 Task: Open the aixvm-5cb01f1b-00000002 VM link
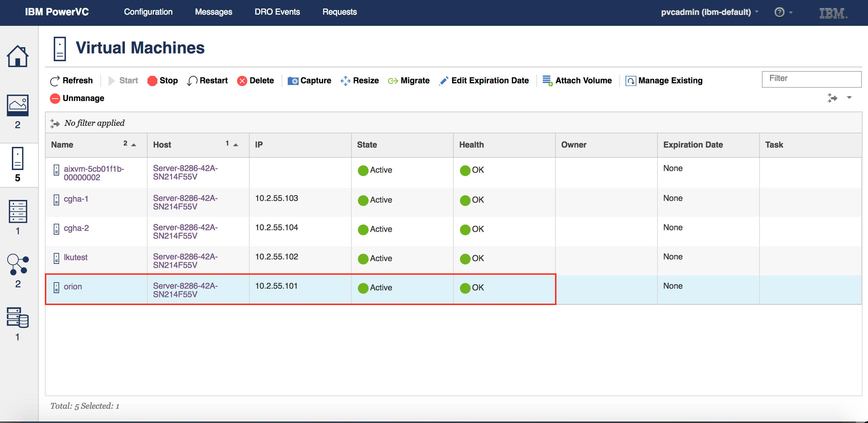tap(94, 173)
